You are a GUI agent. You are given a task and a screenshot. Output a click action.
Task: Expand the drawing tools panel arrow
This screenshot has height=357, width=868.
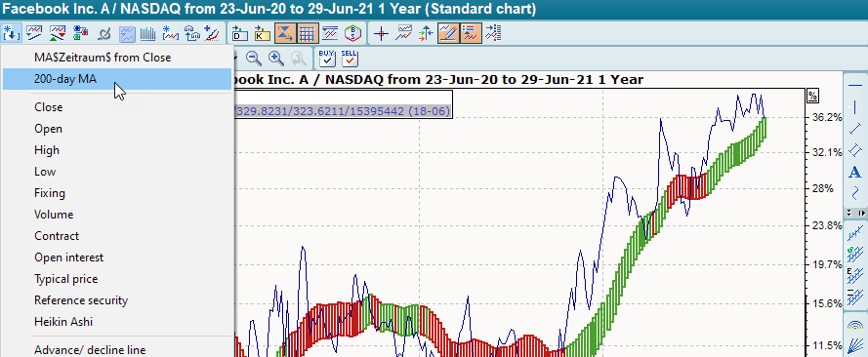pyautogui.click(x=861, y=213)
